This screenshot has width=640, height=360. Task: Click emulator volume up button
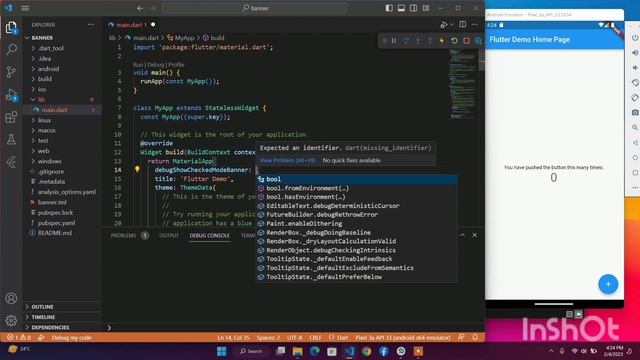coord(635,53)
